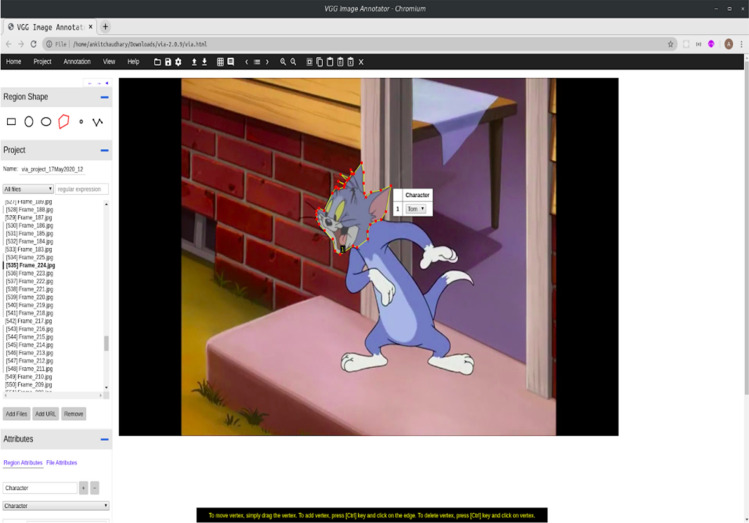Select Frame_209.jpg in file list
Image resolution: width=749 pixels, height=523 pixels.
pos(29,384)
